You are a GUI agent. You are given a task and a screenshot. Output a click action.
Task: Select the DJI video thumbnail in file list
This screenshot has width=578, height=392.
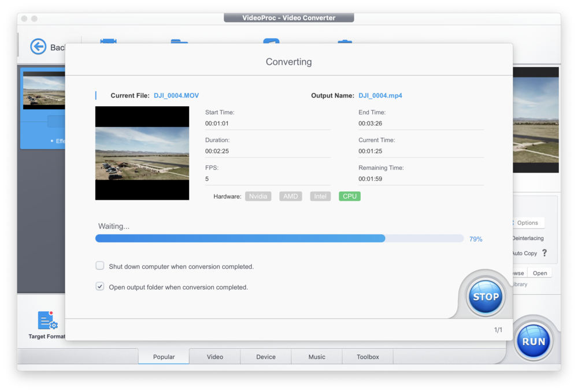pos(44,91)
